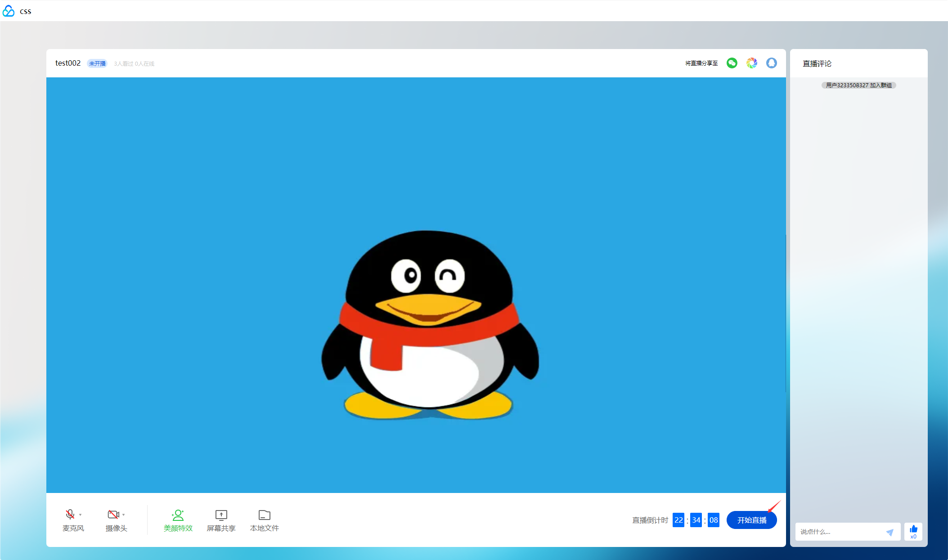Send the comment with the paper-plane icon
This screenshot has height=560, width=948.
[x=890, y=532]
